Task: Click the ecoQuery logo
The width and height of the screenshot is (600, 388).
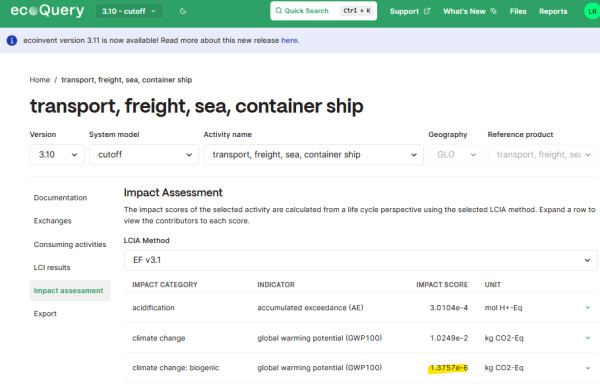Action: pos(47,11)
